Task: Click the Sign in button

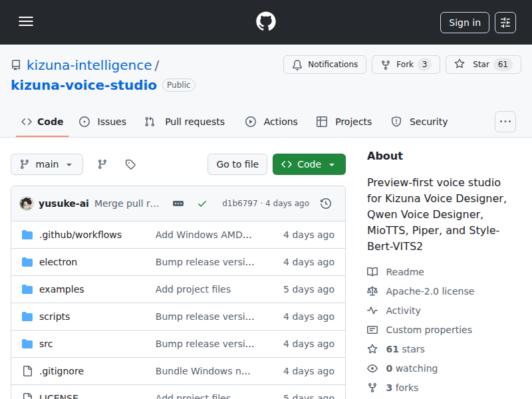Action: [x=464, y=22]
